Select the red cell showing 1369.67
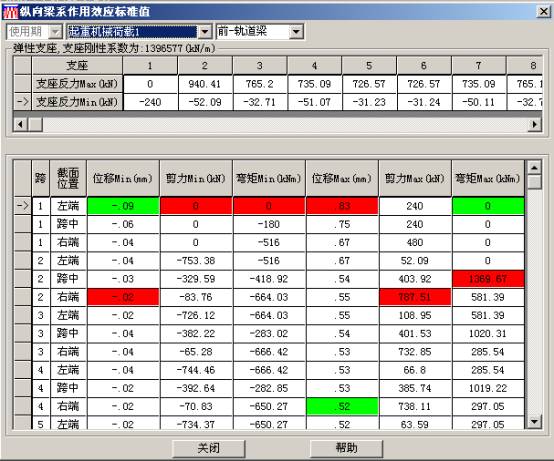The image size is (554, 461). click(488, 279)
